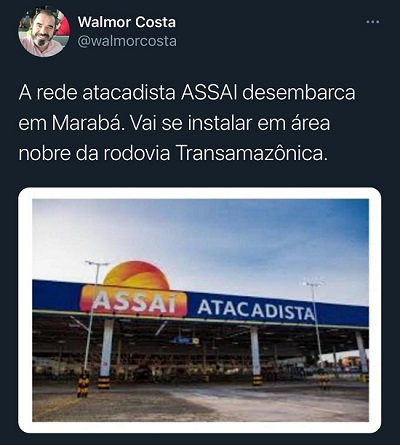Click the paved parking lot in photo

(200, 402)
